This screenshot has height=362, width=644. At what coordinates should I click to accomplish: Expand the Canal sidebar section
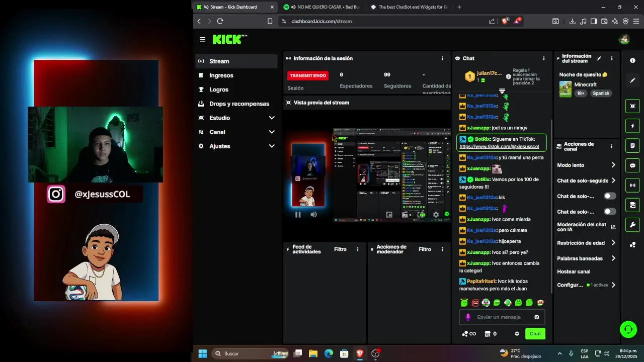(x=236, y=132)
